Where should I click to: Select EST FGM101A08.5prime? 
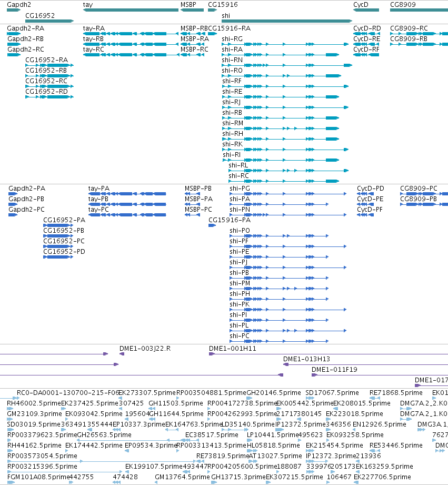[x=37, y=477]
